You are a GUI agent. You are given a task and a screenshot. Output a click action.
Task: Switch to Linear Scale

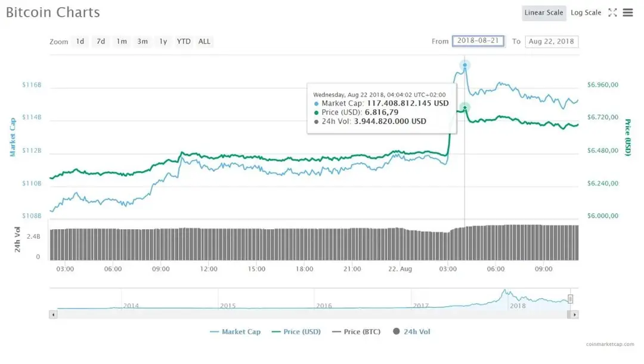(x=544, y=13)
